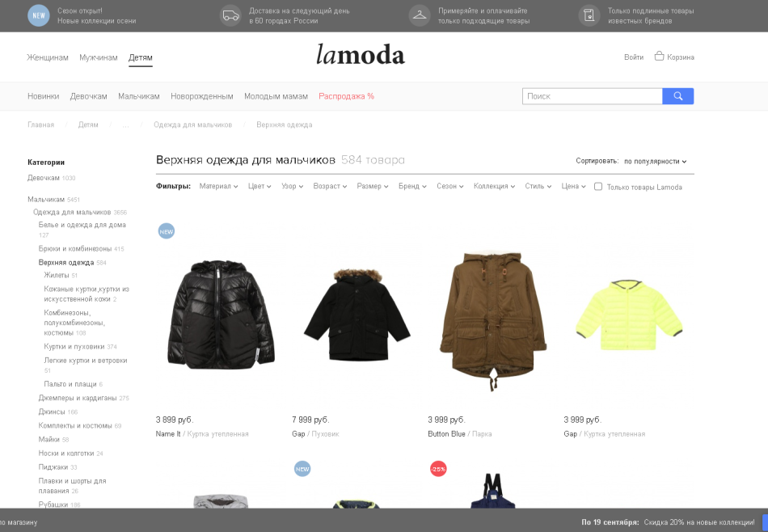Click the blue search magnifier button
The width and height of the screenshot is (768, 532).
click(x=678, y=96)
